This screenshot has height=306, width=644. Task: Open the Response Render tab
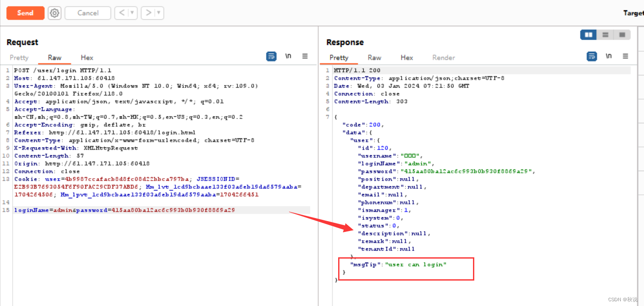click(444, 58)
